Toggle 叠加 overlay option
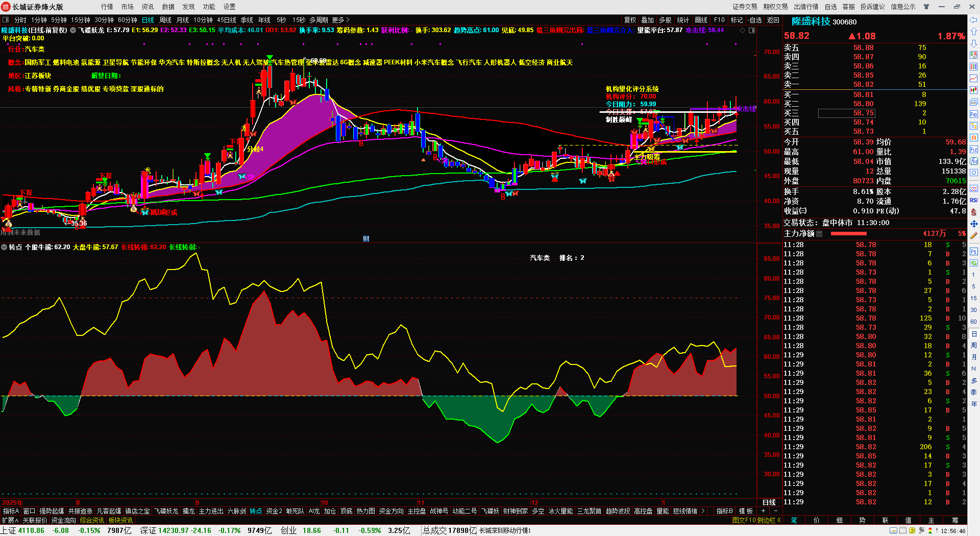Screen dimensions: 980x536 click(x=648, y=20)
